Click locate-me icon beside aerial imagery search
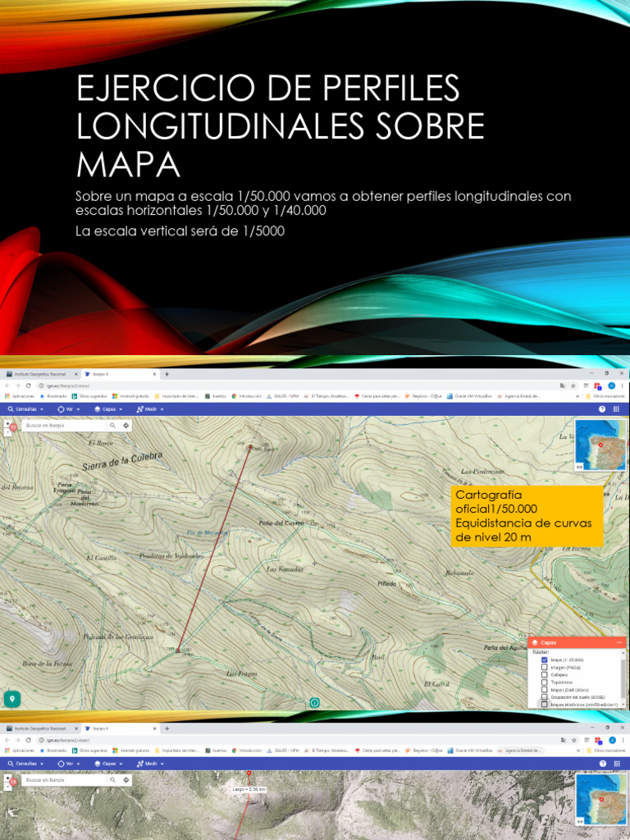 coord(126,780)
